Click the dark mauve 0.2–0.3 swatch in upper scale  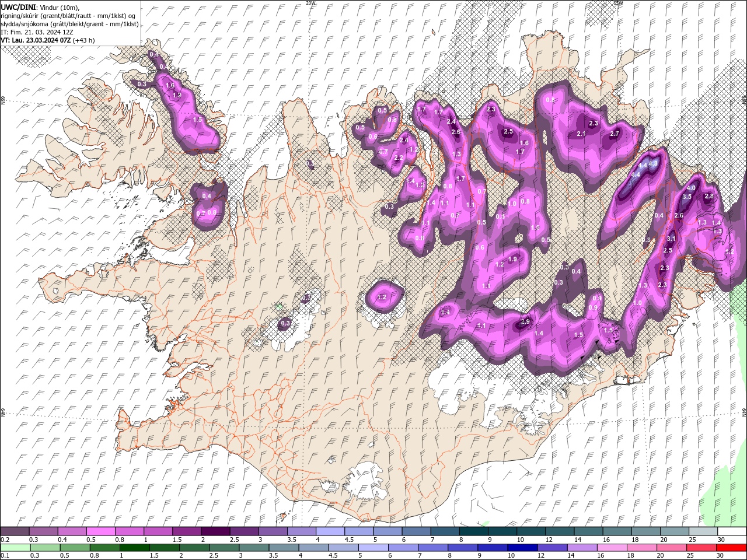tap(15, 531)
